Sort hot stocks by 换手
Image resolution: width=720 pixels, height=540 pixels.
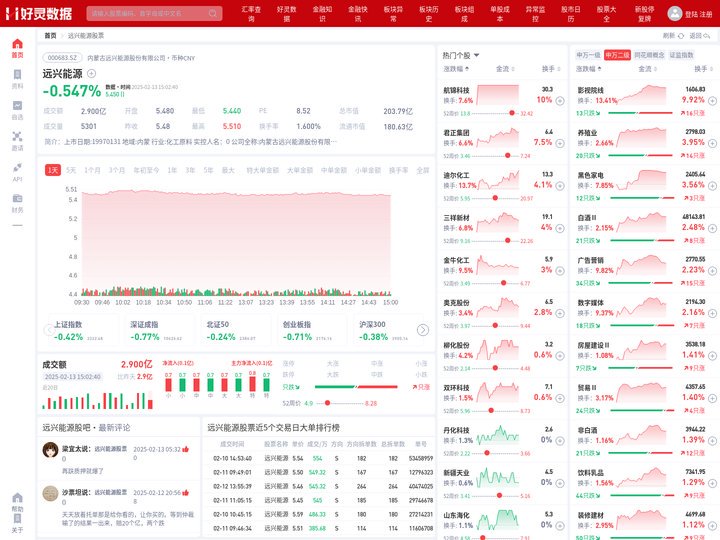pos(551,69)
